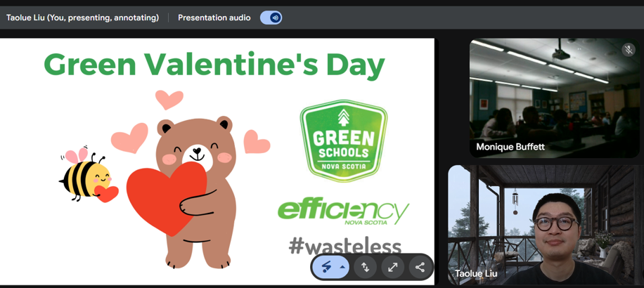Image resolution: width=644 pixels, height=288 pixels.
Task: Toggle the Presentation audio switch
Action: tap(271, 18)
